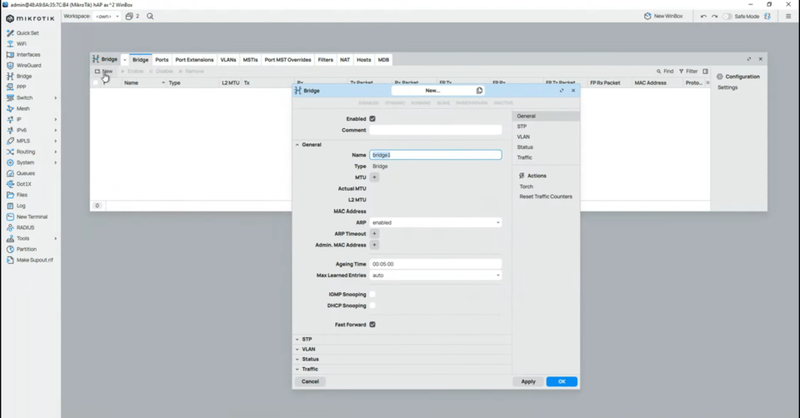800x418 pixels.
Task: Click New in the Bridge window toolbar
Action: [104, 71]
